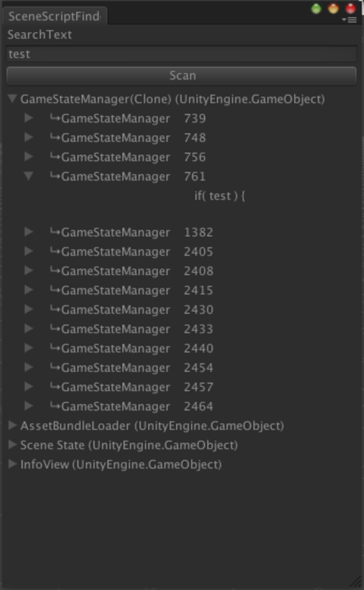The height and width of the screenshot is (590, 364).
Task: Collapse the GameStateManager(Clone) tree node
Action: (x=12, y=99)
